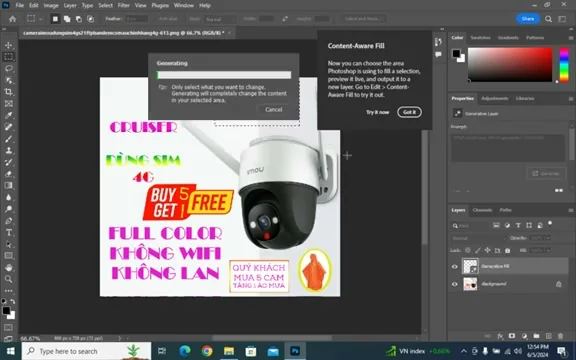
Task: Select the Rectangular Marquee tool
Action: pos(8,57)
